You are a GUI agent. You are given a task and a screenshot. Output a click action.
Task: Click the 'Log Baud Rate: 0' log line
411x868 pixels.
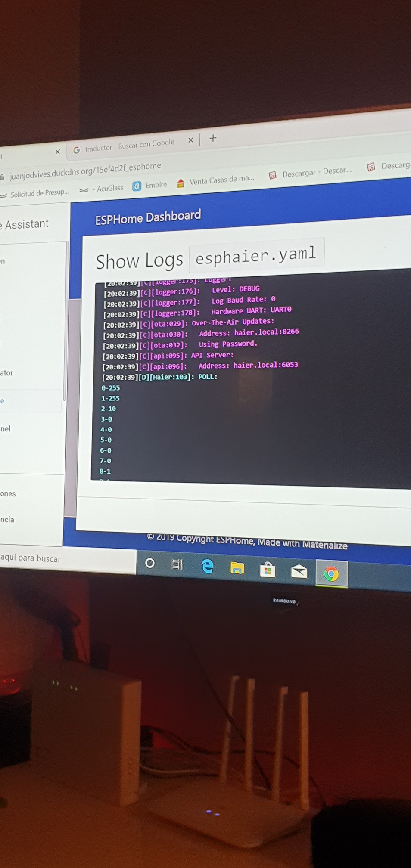click(190, 301)
